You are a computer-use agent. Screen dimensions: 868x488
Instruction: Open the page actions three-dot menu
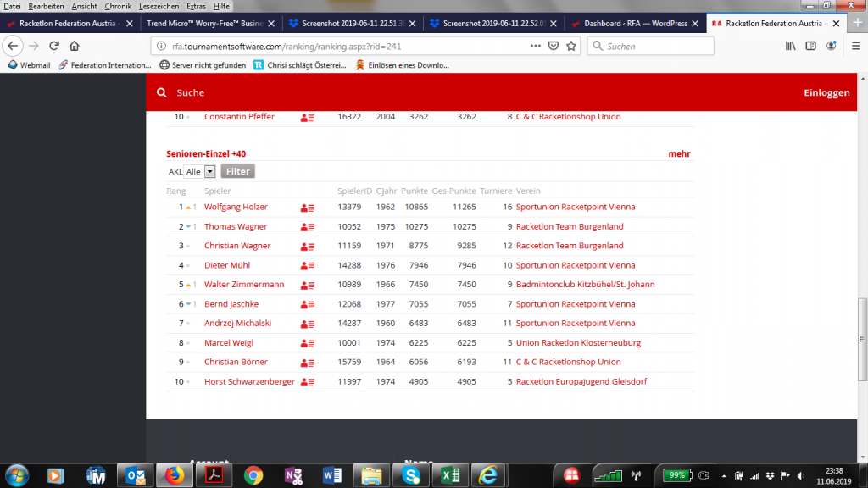coord(535,46)
